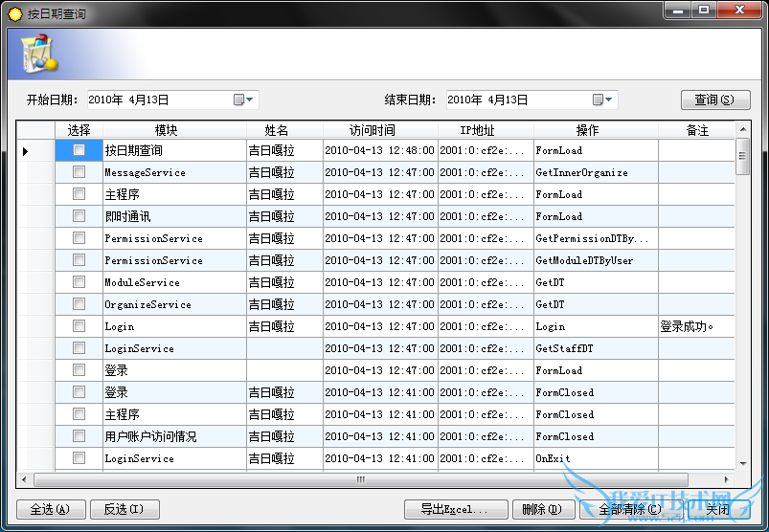Sort by the 选择 column header

(79, 130)
